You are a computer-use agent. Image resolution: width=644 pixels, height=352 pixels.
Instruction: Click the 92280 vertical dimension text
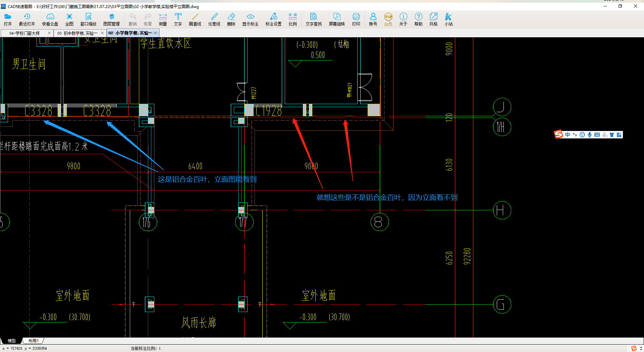click(x=467, y=256)
